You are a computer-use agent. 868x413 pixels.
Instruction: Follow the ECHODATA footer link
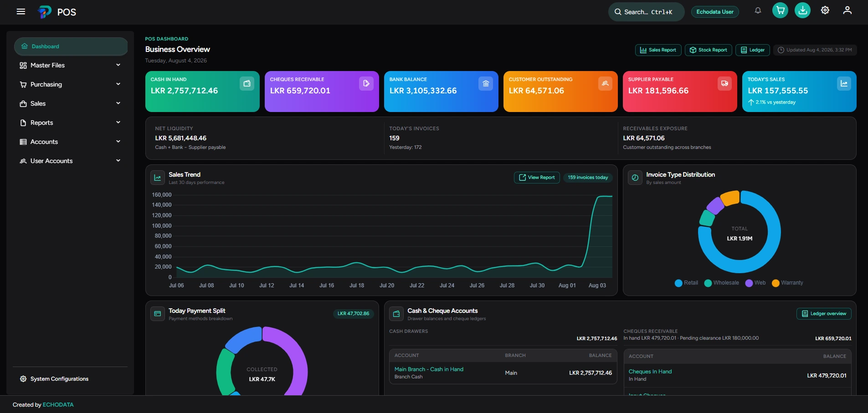click(58, 405)
